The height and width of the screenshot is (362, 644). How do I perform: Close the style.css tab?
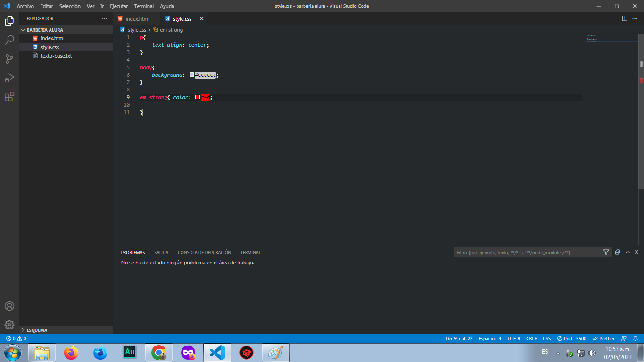[x=202, y=19]
